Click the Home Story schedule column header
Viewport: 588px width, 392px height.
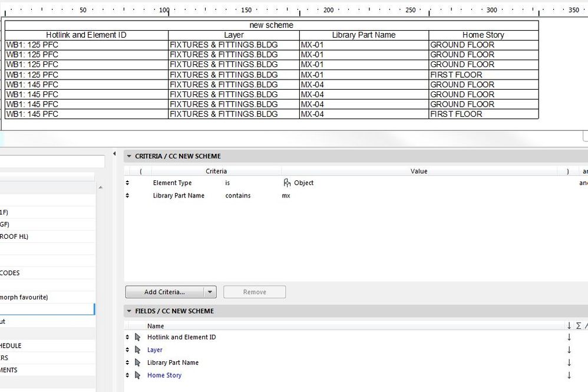[x=483, y=35]
